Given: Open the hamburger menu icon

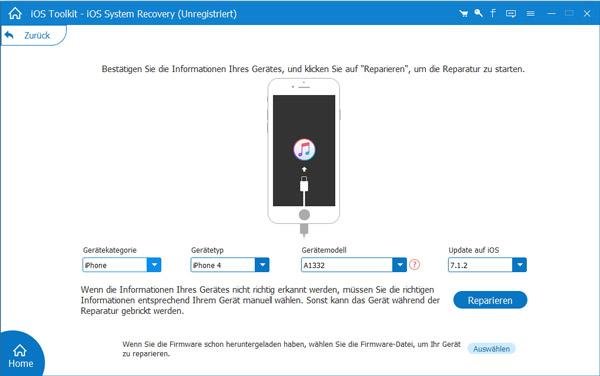Looking at the screenshot, I should click(x=530, y=14).
